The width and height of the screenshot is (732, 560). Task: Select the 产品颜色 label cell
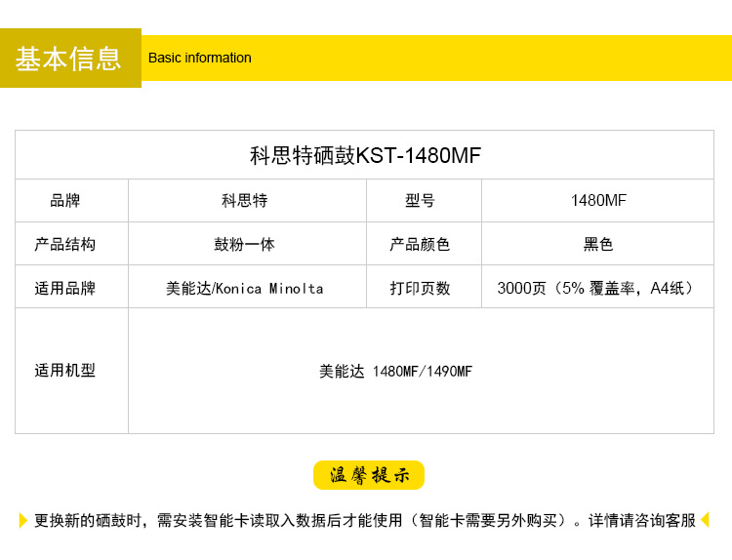421,244
